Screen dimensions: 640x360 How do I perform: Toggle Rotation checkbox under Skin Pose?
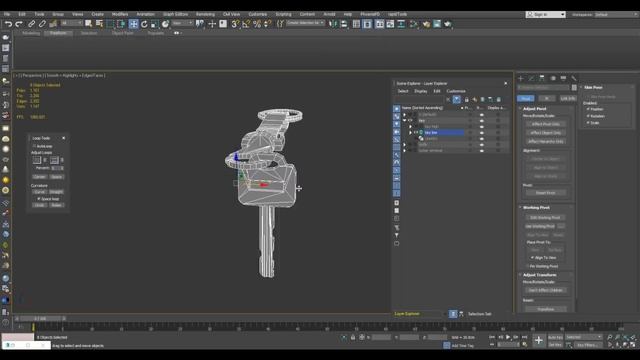coord(588,116)
